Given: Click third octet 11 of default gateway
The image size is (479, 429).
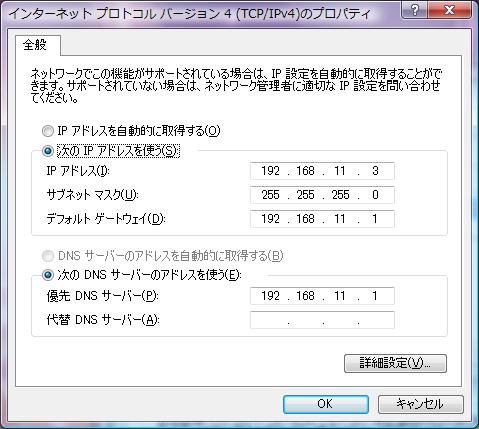Looking at the screenshot, I should coord(340,219).
